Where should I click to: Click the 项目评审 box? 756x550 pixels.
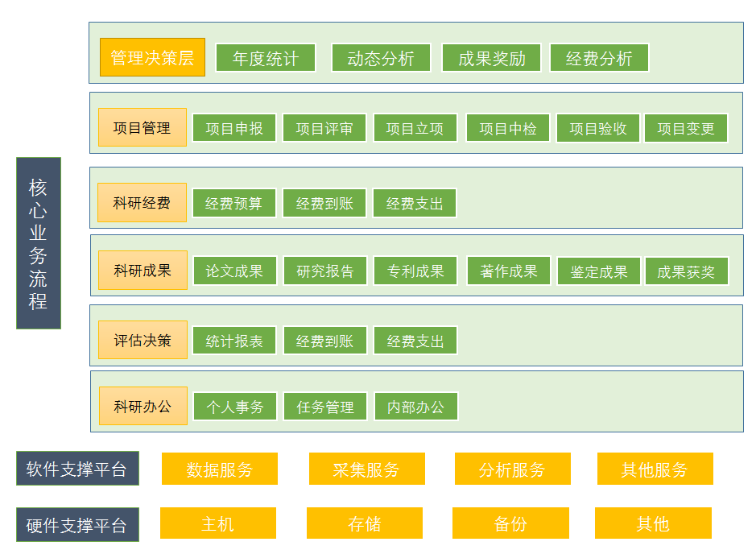click(x=324, y=129)
